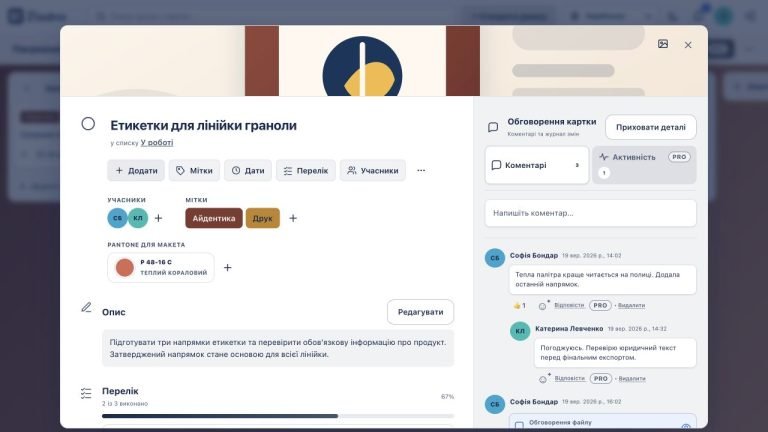Switch to the Коментарі tab
The height and width of the screenshot is (432, 768).
pos(537,165)
